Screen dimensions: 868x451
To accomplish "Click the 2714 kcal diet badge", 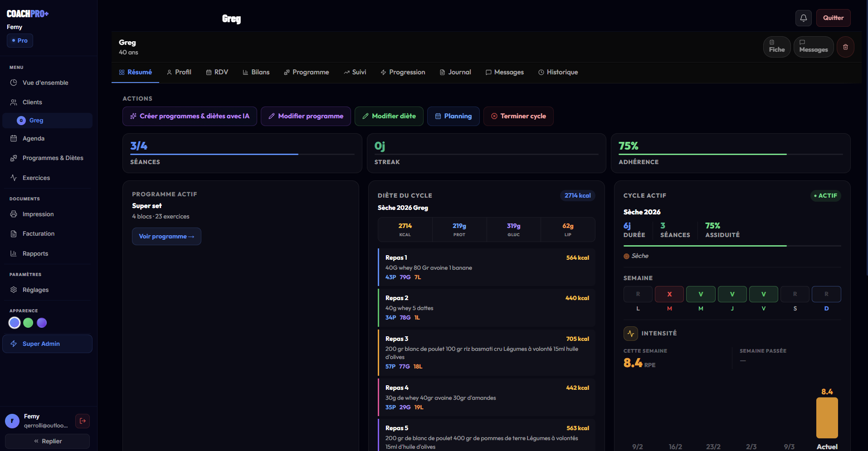I will coord(577,196).
